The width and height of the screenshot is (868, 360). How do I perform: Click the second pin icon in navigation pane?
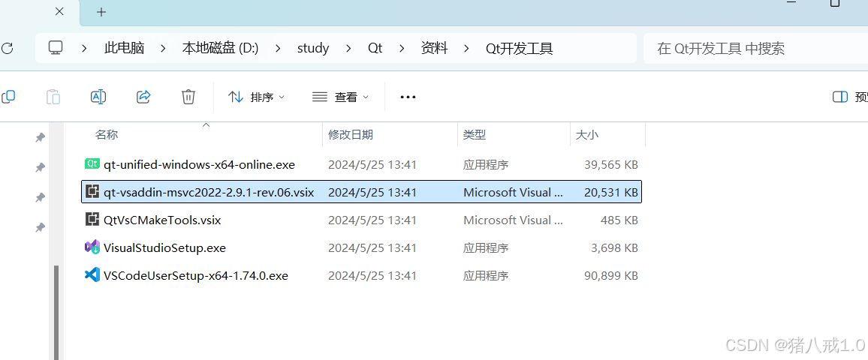[x=40, y=167]
